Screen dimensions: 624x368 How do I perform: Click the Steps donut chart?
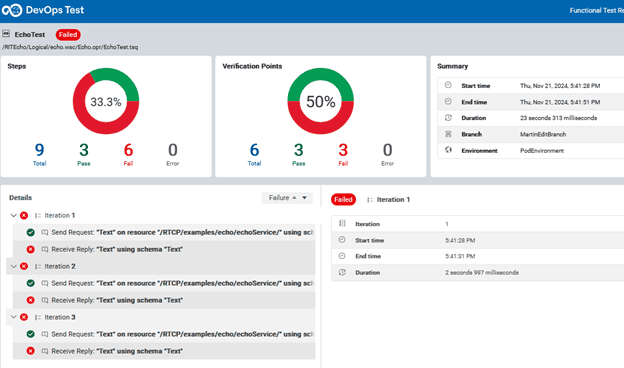(x=106, y=101)
